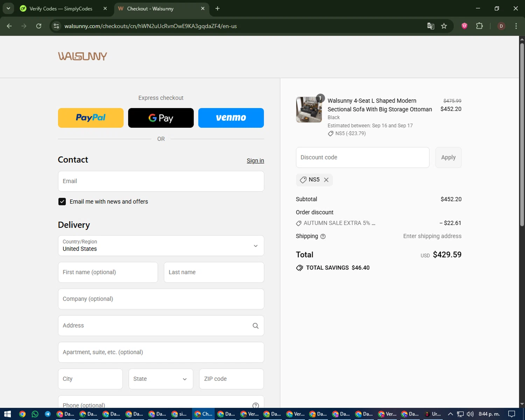Pay with PayPal express checkout
525x420 pixels.
coord(91,118)
